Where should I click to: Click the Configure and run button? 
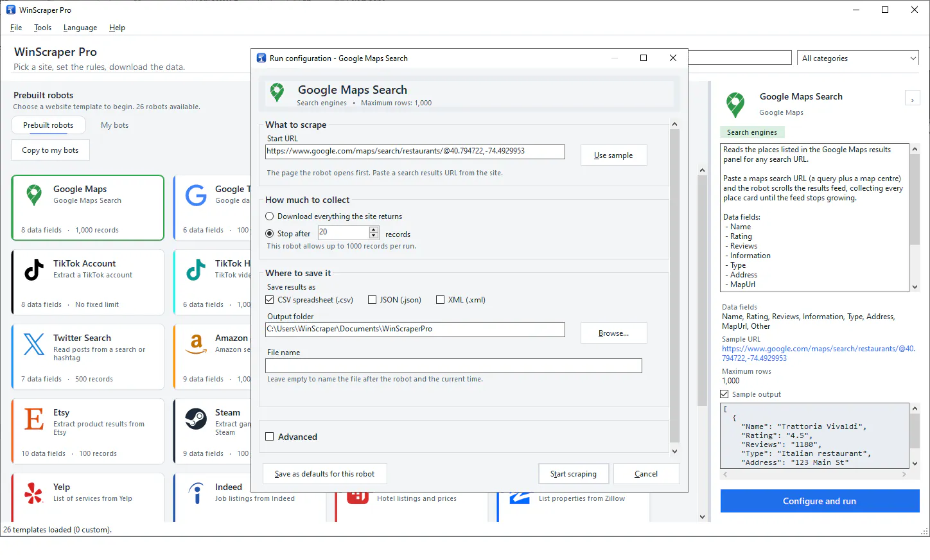tap(820, 501)
